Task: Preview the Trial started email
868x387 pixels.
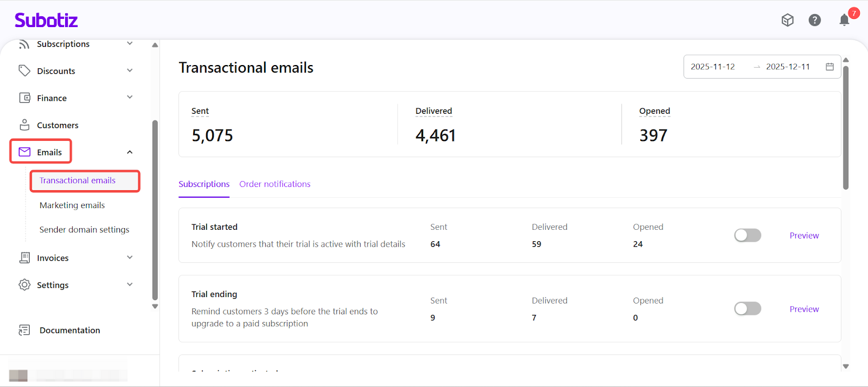Action: tap(804, 236)
